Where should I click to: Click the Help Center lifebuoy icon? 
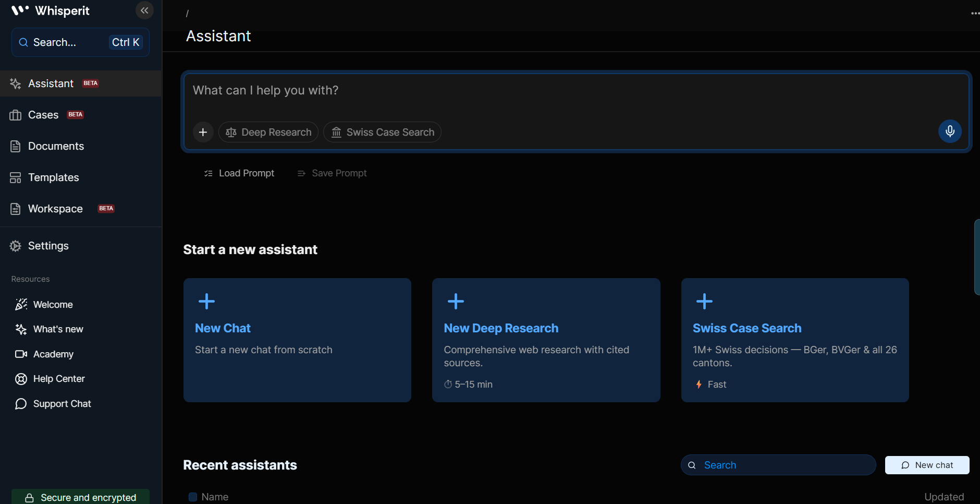click(x=21, y=379)
